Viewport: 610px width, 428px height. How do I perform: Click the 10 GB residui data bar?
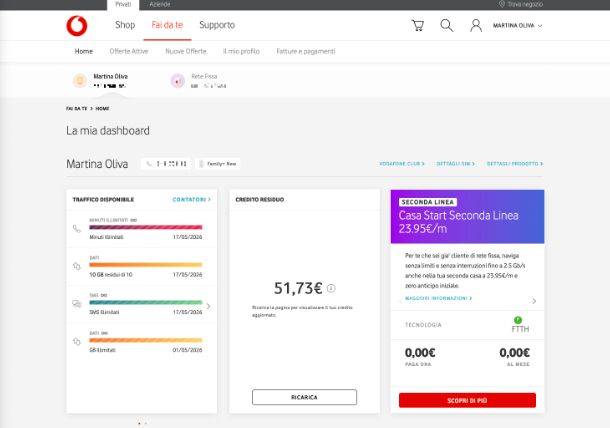(x=145, y=265)
